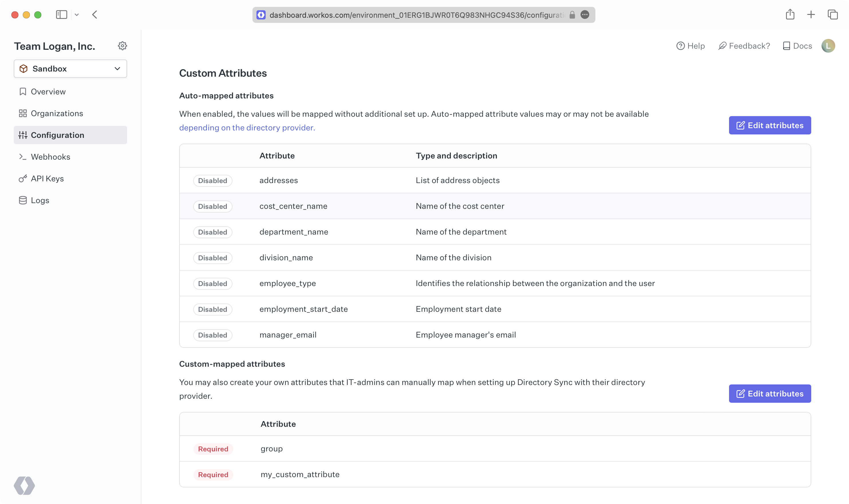The height and width of the screenshot is (504, 849).
Task: Select the Webhooks terminal icon in sidebar
Action: coord(23,156)
